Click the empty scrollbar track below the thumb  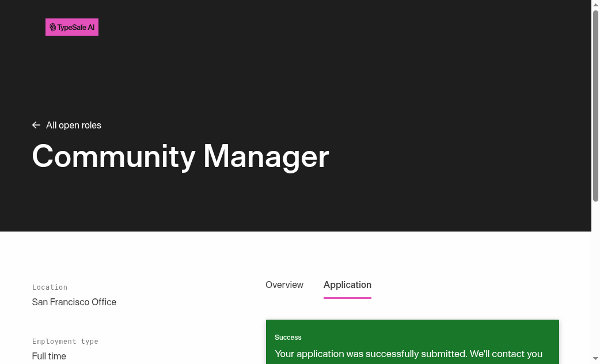point(595,278)
